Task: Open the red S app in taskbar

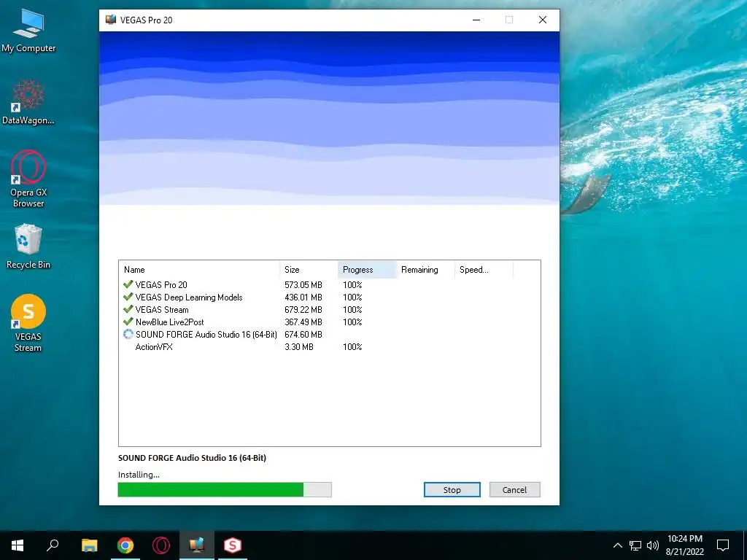Action: coord(233,545)
